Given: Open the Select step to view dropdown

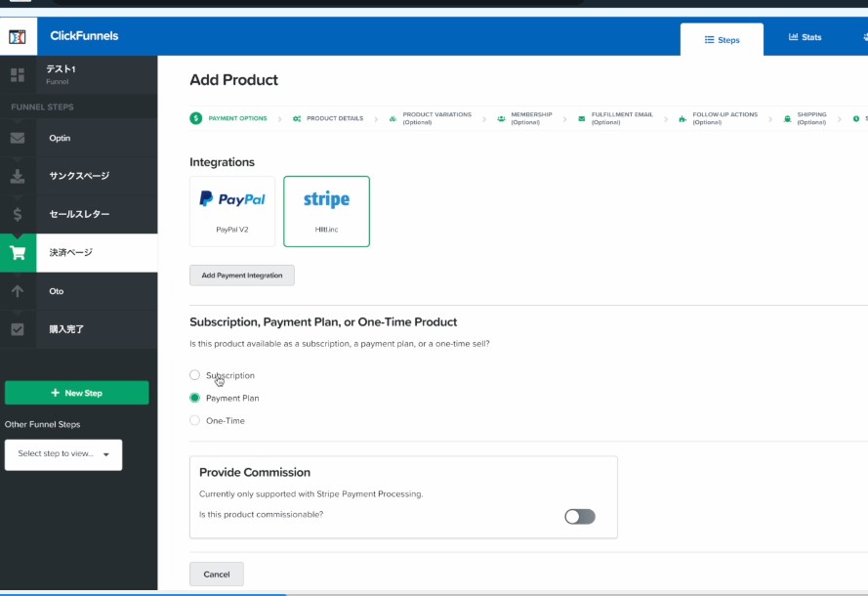Looking at the screenshot, I should click(x=63, y=454).
